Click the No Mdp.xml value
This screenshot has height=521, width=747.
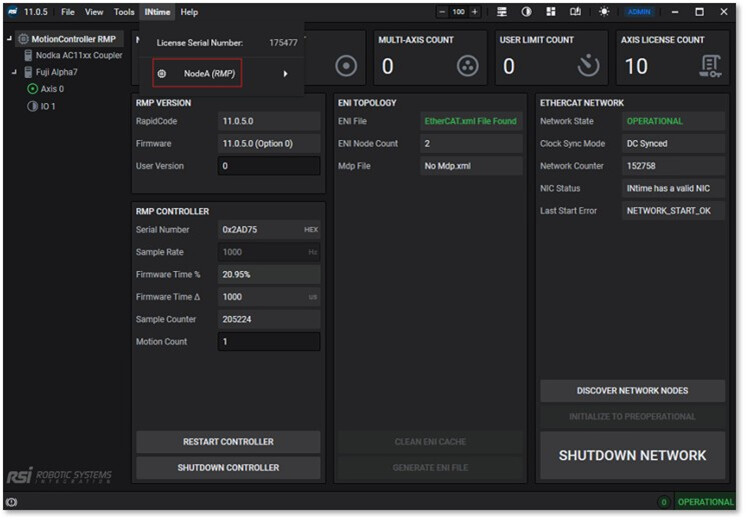pyautogui.click(x=471, y=166)
